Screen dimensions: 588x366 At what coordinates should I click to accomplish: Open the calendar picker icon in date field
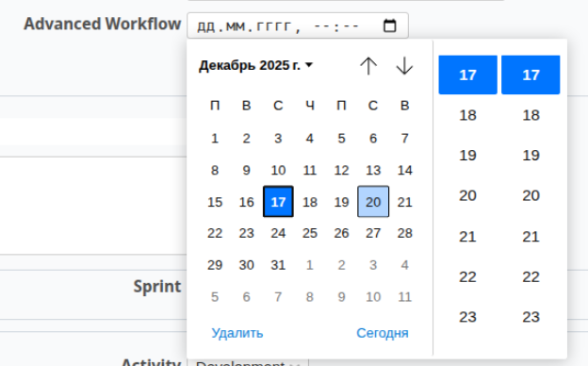(389, 25)
